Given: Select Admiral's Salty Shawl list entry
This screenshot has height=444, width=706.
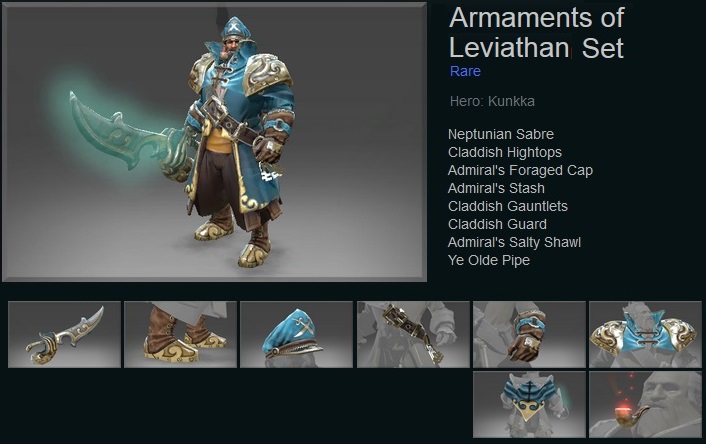Looking at the screenshot, I should click(x=514, y=242).
